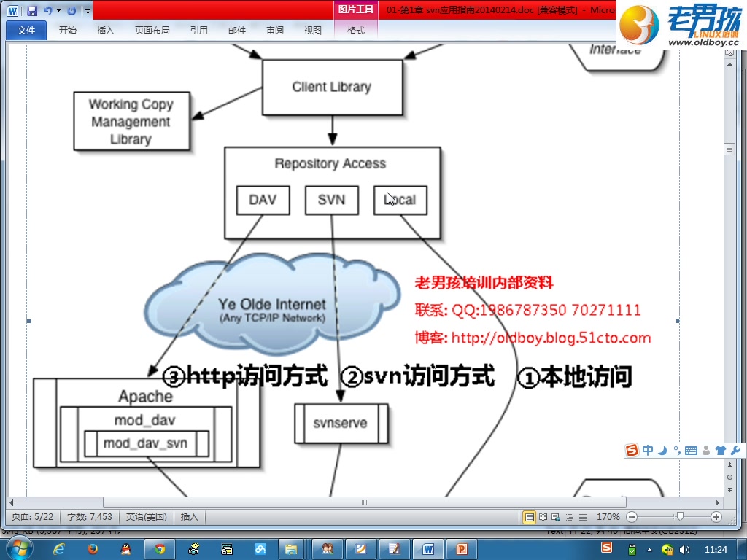Click 页面: 5/22 to open Go To
Viewport: 747px width, 560px height.
point(29,516)
